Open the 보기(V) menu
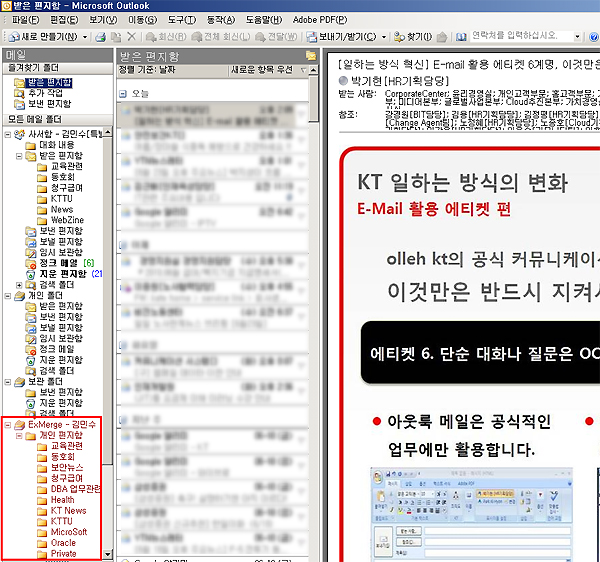The width and height of the screenshot is (600, 562). click(103, 20)
